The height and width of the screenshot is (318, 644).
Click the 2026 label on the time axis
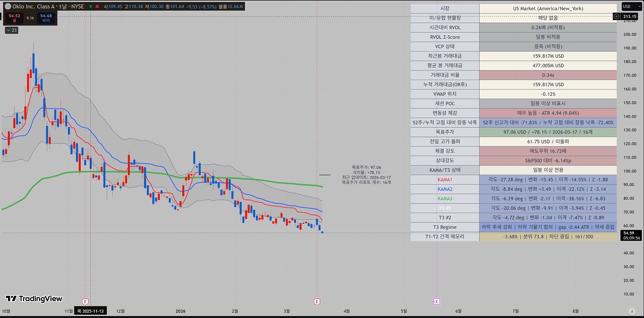coord(180,311)
